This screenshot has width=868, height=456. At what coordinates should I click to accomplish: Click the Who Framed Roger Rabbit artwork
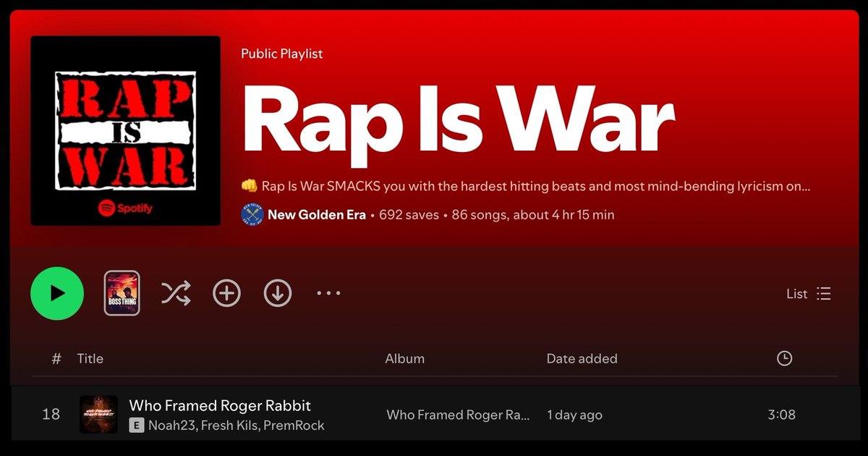coord(98,415)
